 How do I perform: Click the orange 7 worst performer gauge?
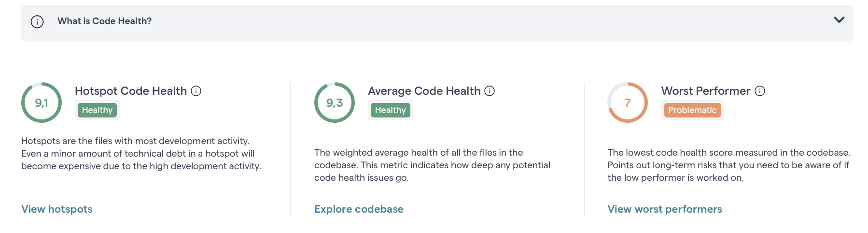pos(628,102)
